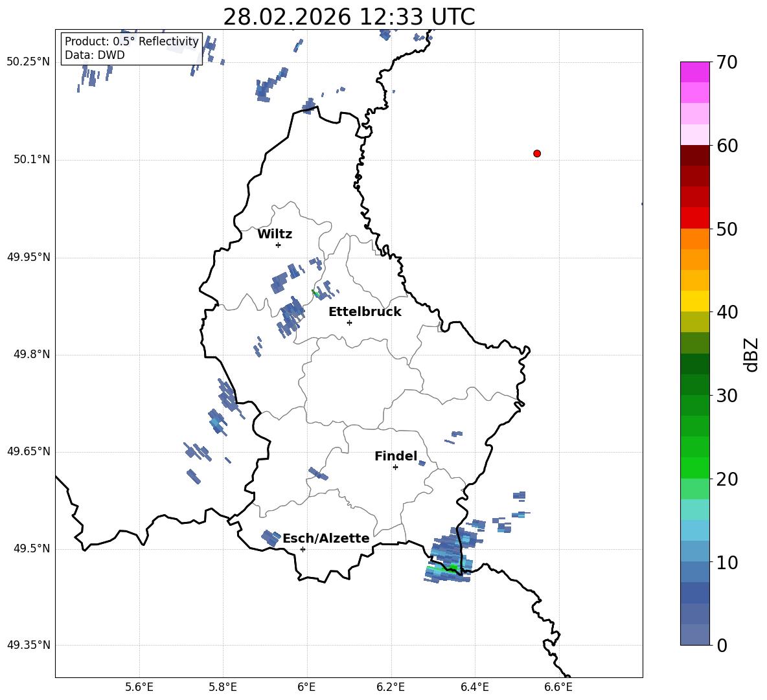Click the latitude label 49.65°N
This screenshot has height=700, width=767.
28,451
